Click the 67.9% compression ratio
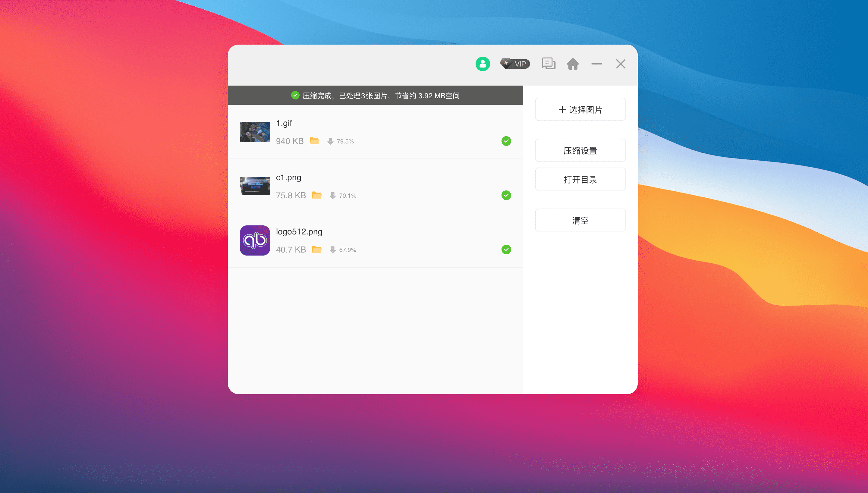The image size is (868, 493). tap(348, 250)
